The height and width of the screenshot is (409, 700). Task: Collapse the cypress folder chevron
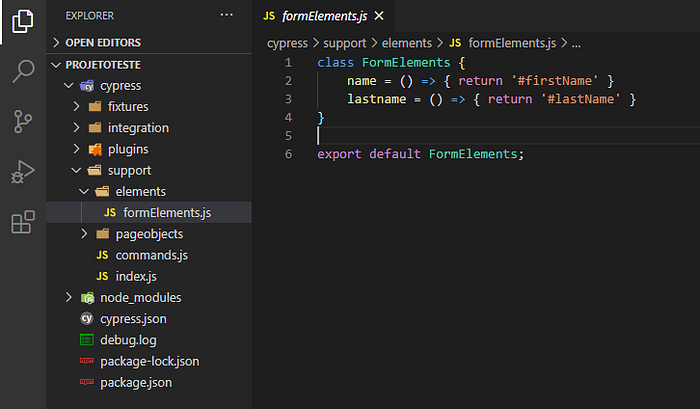[x=68, y=85]
